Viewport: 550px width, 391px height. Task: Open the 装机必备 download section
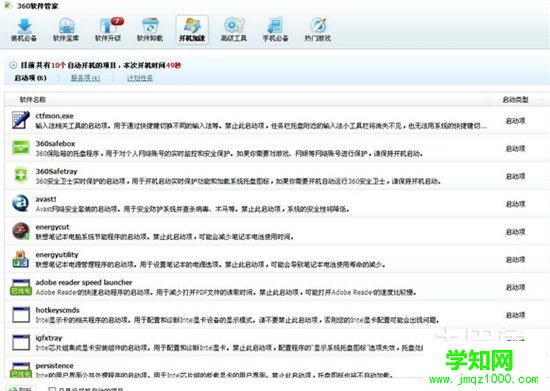(x=24, y=31)
